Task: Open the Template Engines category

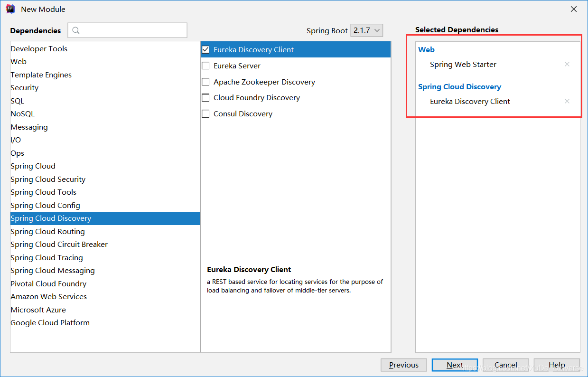Action: coord(105,75)
